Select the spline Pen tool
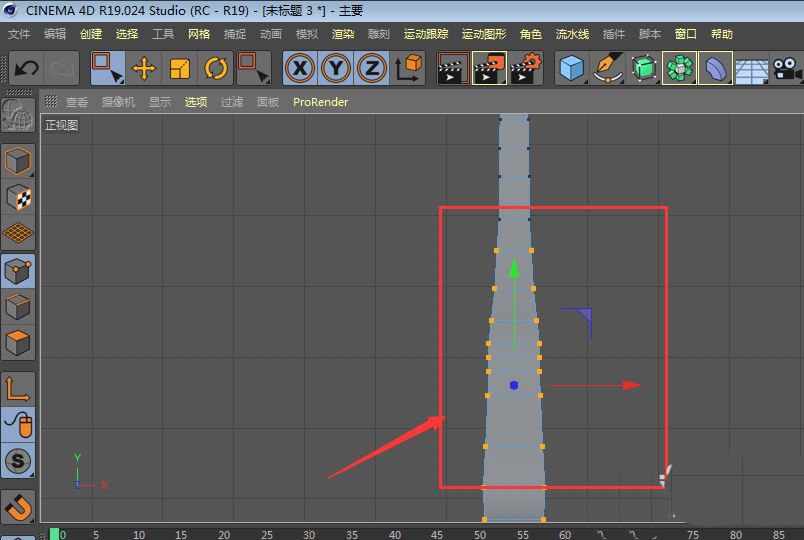This screenshot has width=804, height=540. point(608,68)
